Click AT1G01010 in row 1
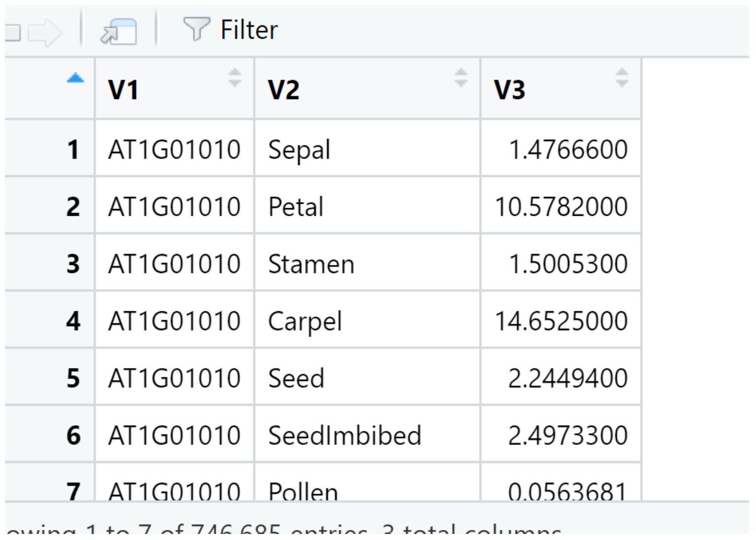 pyautogui.click(x=174, y=150)
